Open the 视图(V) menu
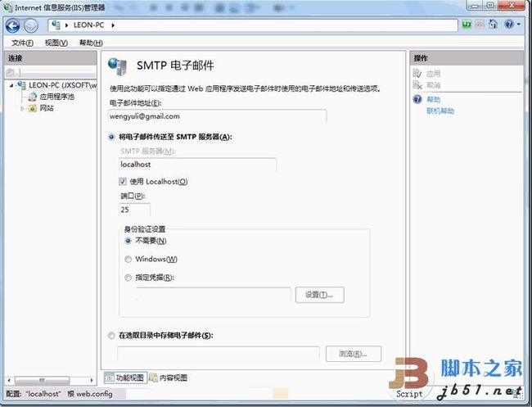The height and width of the screenshot is (407, 532). pyautogui.click(x=56, y=43)
